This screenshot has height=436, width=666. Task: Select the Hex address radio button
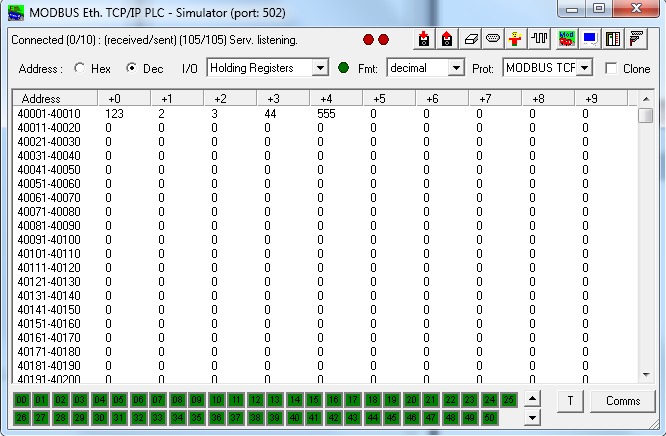[x=79, y=68]
